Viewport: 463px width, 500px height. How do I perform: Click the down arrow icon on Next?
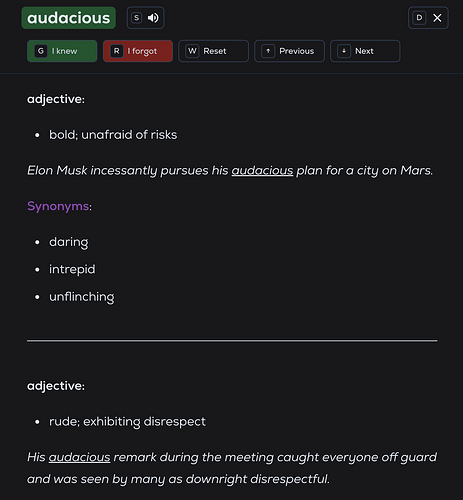pos(344,51)
